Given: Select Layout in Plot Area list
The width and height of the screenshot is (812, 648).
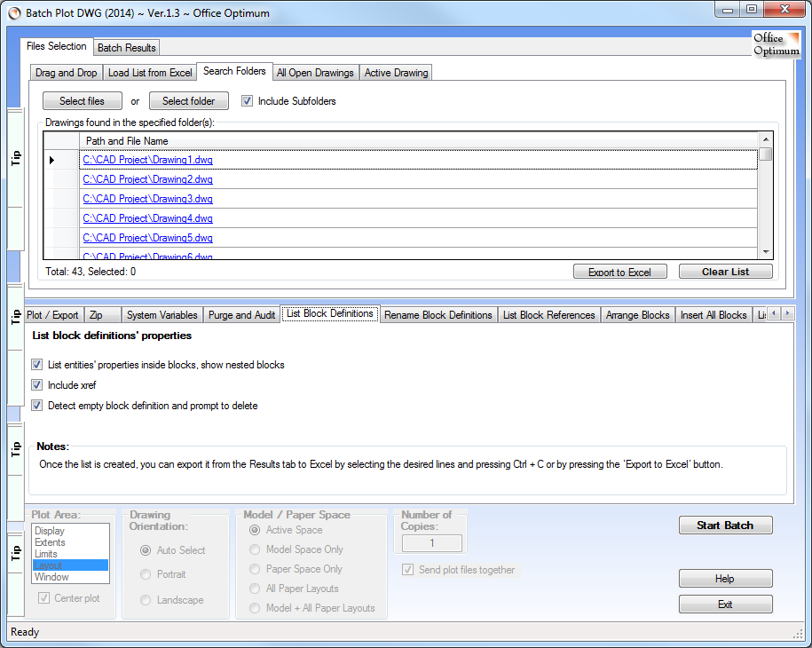Looking at the screenshot, I should pos(70,565).
